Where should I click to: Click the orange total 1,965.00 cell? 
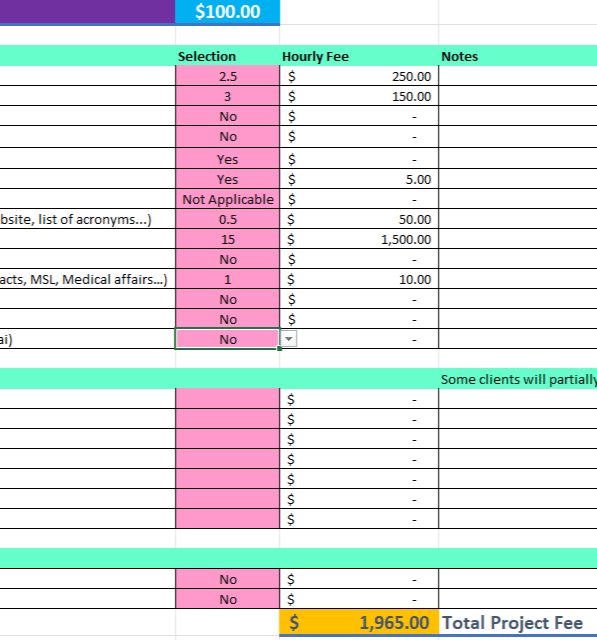359,622
